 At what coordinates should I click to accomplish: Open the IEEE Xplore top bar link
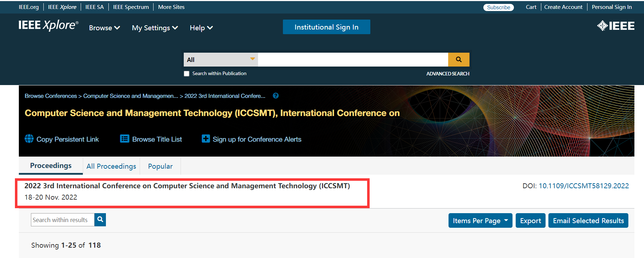point(62,7)
